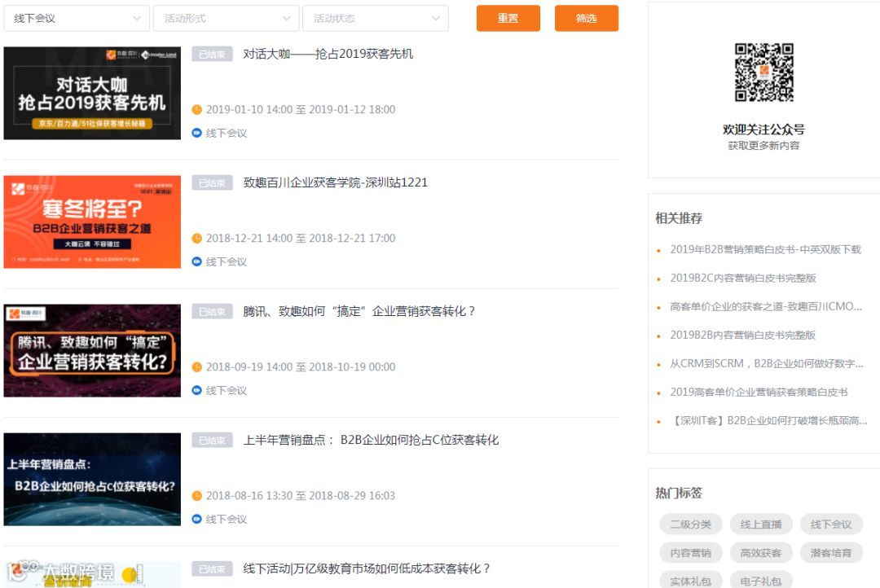The image size is (880, 588).
Task: Click 线下会议 label under 对话大咖 event
Action: click(x=227, y=133)
